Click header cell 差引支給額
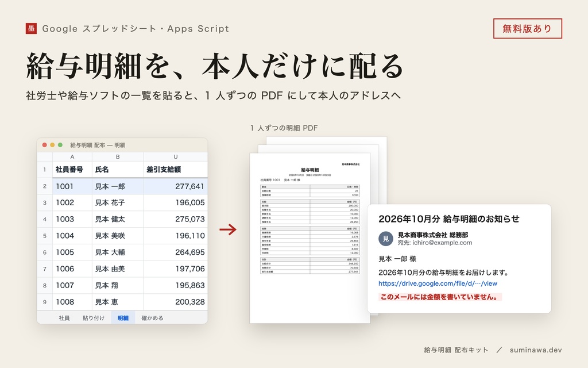Screen dimensions: 588x368 click(x=176, y=170)
